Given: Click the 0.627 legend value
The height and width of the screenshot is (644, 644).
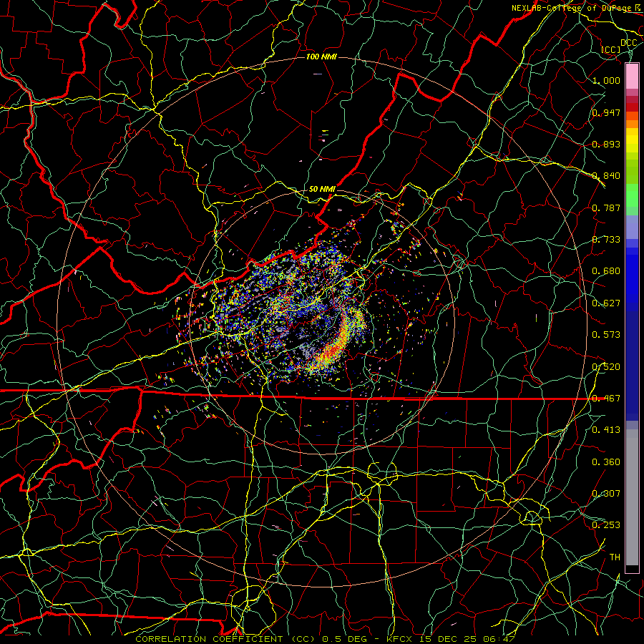Looking at the screenshot, I should tap(606, 303).
